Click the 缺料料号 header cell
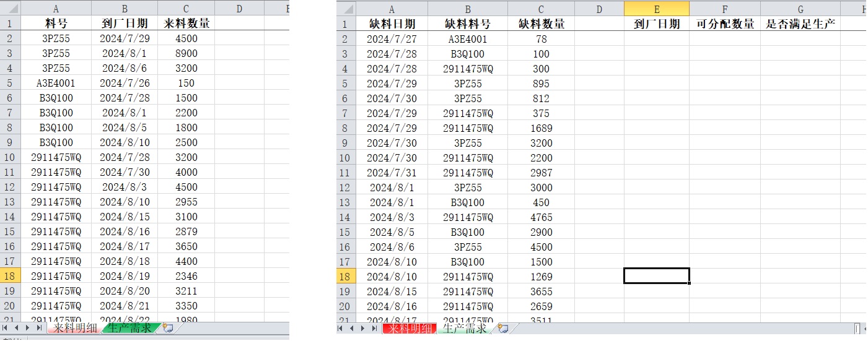The image size is (868, 341). [468, 24]
